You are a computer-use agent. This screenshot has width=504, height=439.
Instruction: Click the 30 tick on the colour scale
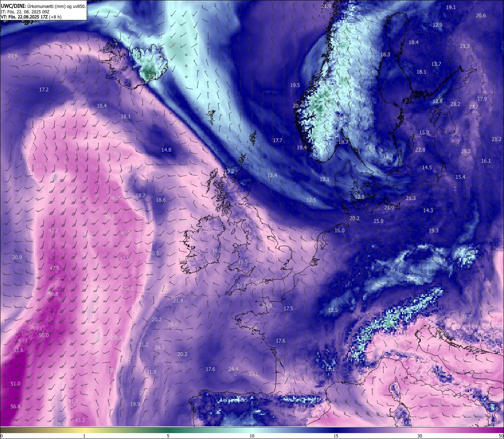point(420,436)
